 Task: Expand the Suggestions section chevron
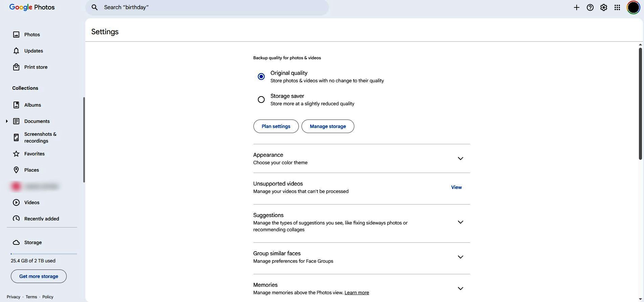pos(460,222)
